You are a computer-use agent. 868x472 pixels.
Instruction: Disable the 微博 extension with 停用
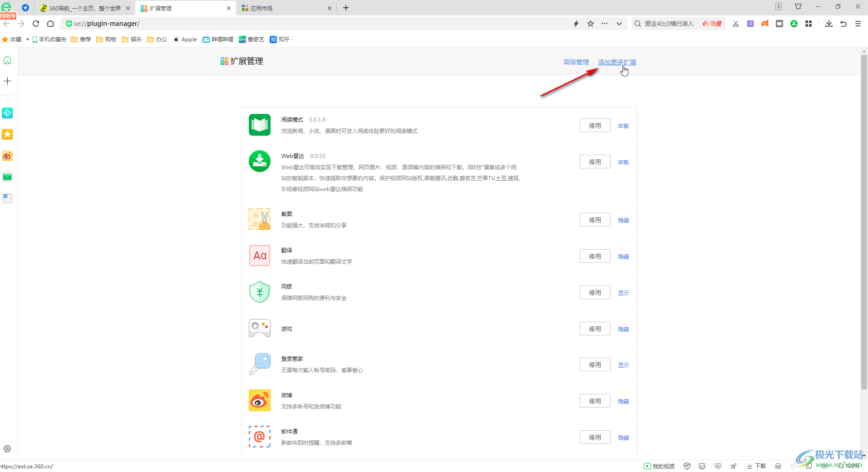click(595, 401)
